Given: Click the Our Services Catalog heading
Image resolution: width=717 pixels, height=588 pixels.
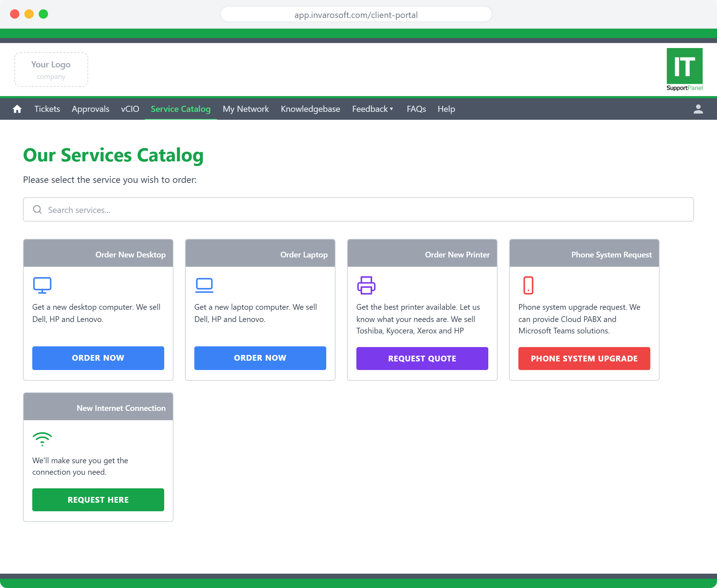Looking at the screenshot, I should point(113,155).
